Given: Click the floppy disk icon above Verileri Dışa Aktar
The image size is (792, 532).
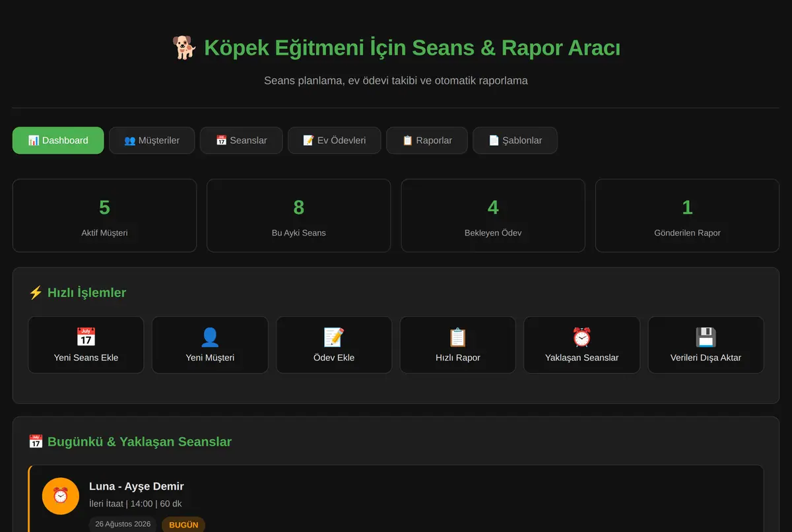Looking at the screenshot, I should 706,337.
